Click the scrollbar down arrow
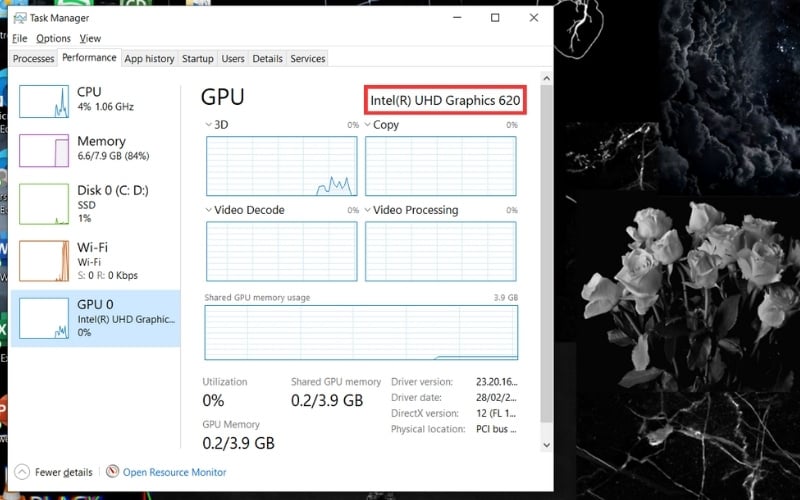800x500 pixels. [546, 445]
